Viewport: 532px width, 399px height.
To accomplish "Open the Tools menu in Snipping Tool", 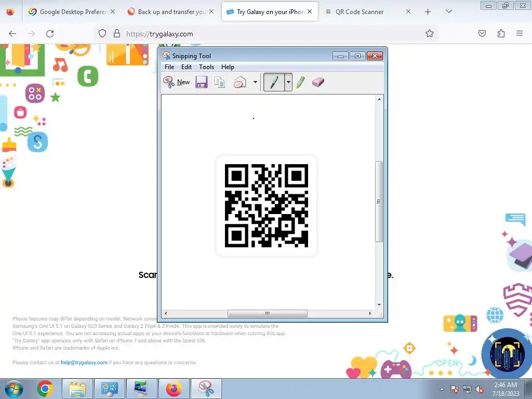I will point(206,67).
